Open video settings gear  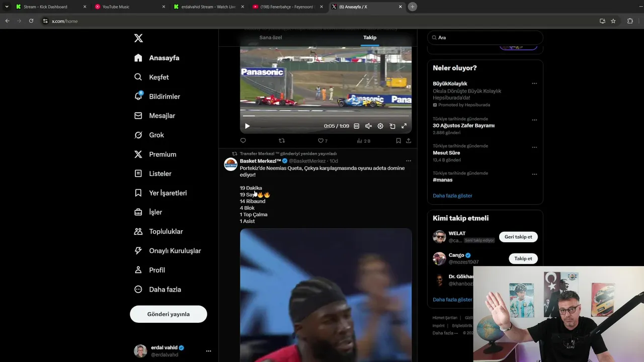coord(380,126)
